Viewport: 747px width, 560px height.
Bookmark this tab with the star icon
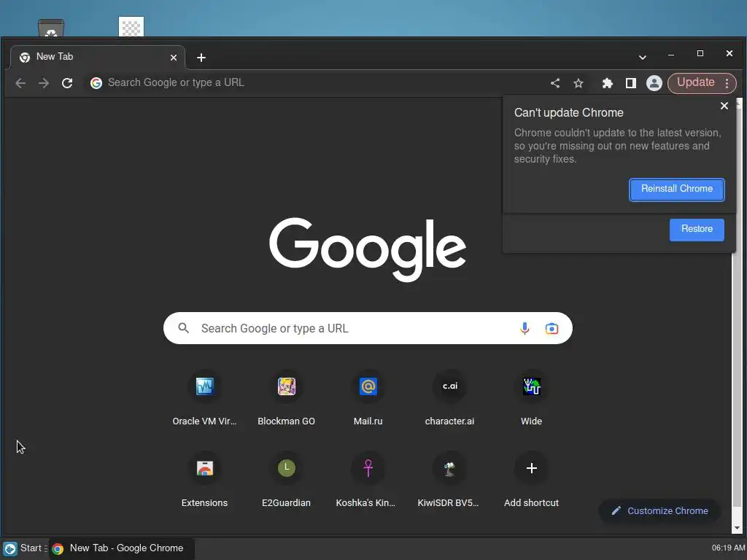coord(578,83)
